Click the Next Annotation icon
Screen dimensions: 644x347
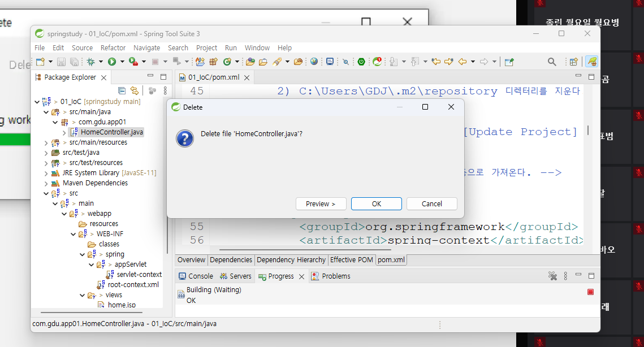click(394, 62)
